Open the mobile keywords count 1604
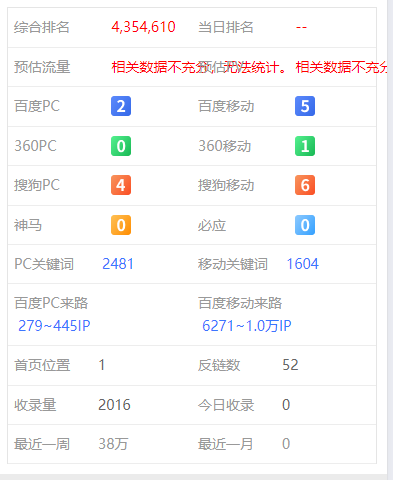 (x=303, y=264)
